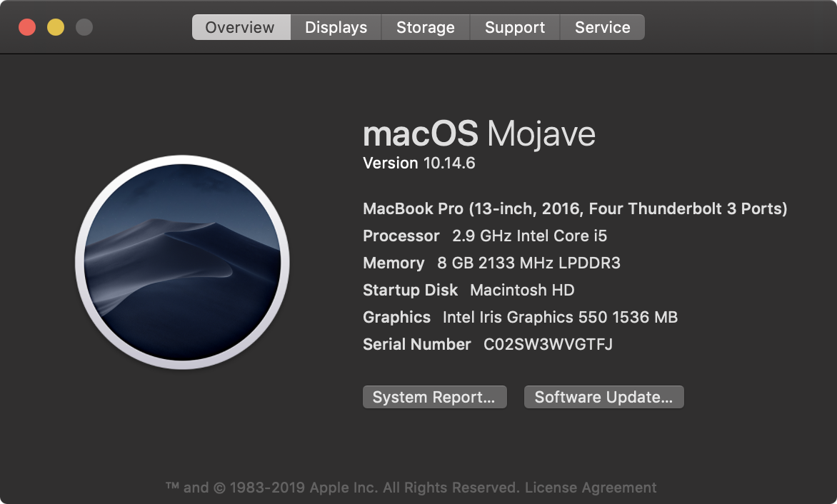Click the macOS Mojave desert logo
The image size is (837, 504).
coord(183,262)
